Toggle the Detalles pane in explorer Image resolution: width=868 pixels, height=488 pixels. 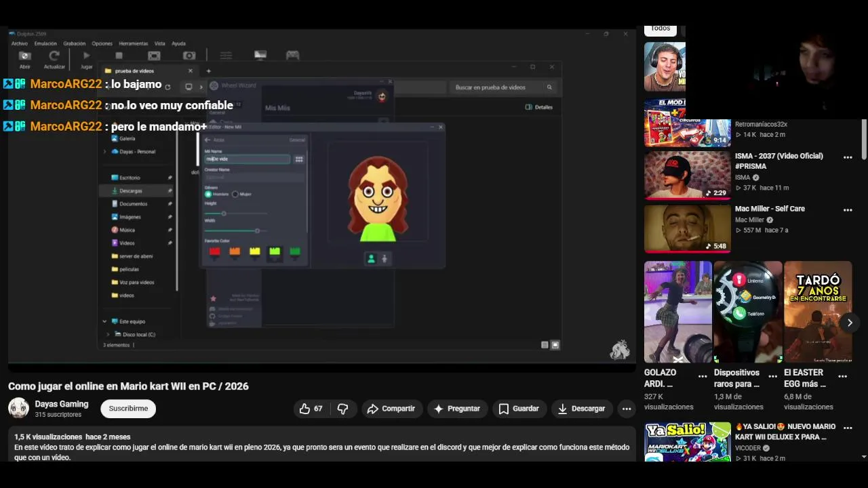click(x=539, y=107)
